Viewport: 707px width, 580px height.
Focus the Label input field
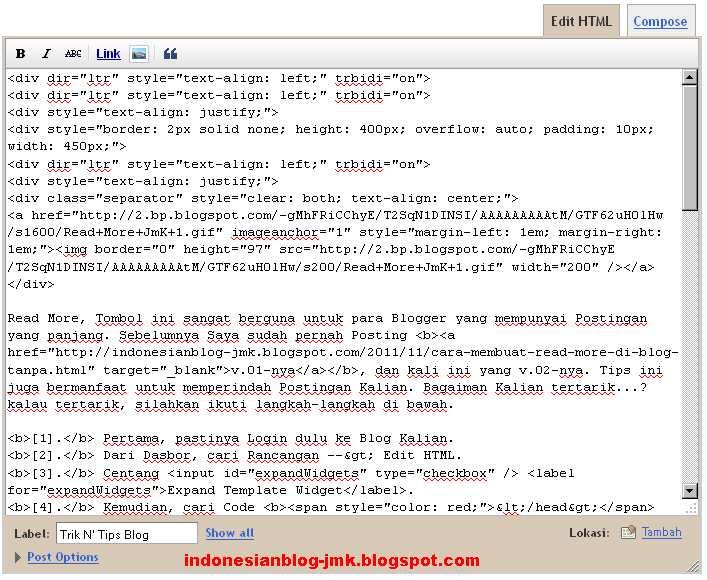tap(127, 534)
